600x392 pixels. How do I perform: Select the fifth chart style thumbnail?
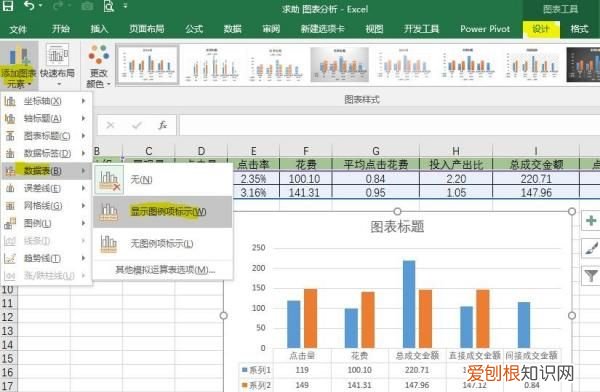pos(404,64)
